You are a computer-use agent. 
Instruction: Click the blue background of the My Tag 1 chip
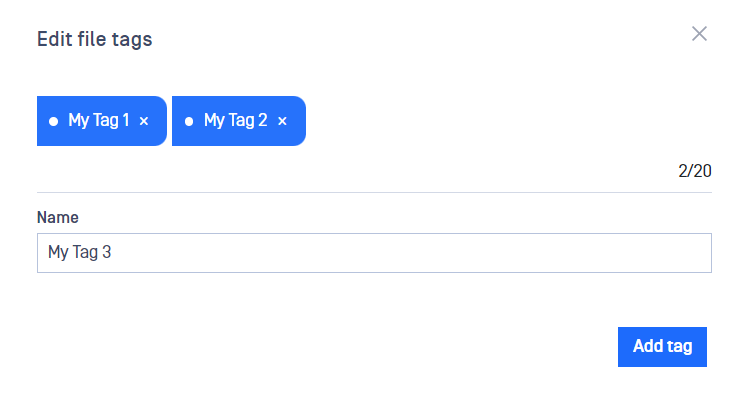(x=102, y=138)
